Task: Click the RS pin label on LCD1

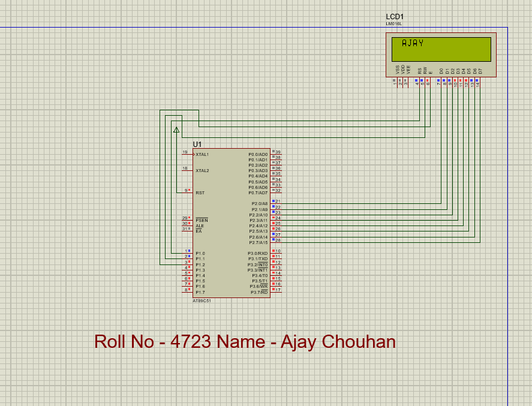Action: point(419,71)
